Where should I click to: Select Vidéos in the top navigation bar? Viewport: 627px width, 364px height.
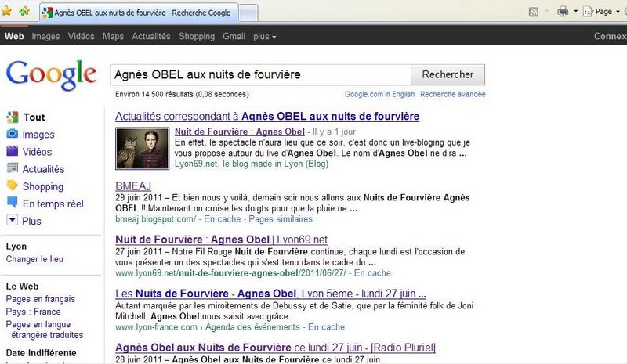coord(82,36)
